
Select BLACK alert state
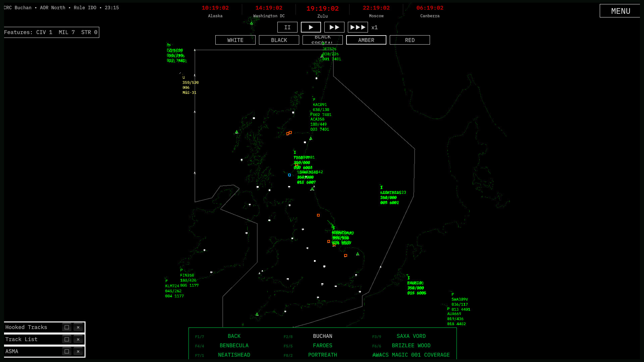point(279,40)
